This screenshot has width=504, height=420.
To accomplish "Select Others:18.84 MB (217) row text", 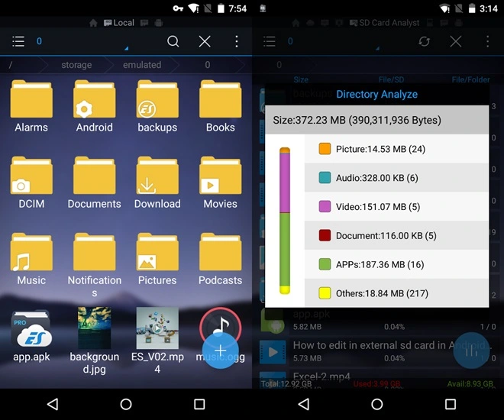I will (382, 293).
